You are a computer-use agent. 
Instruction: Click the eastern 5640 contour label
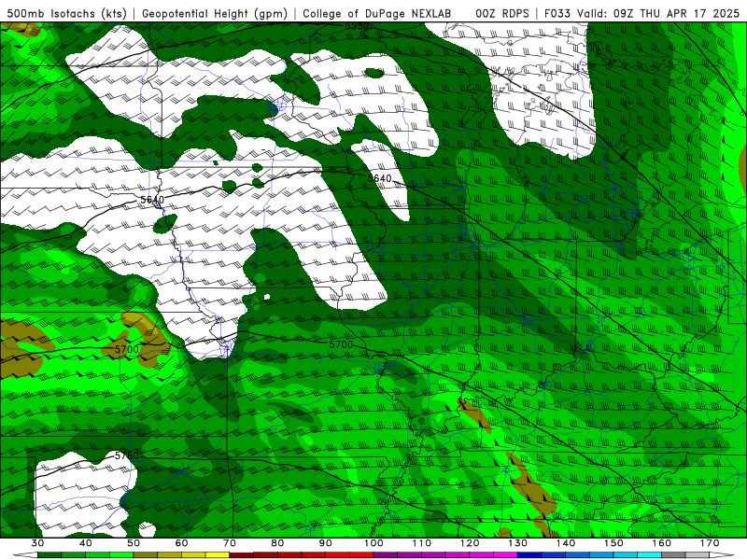pyautogui.click(x=380, y=178)
